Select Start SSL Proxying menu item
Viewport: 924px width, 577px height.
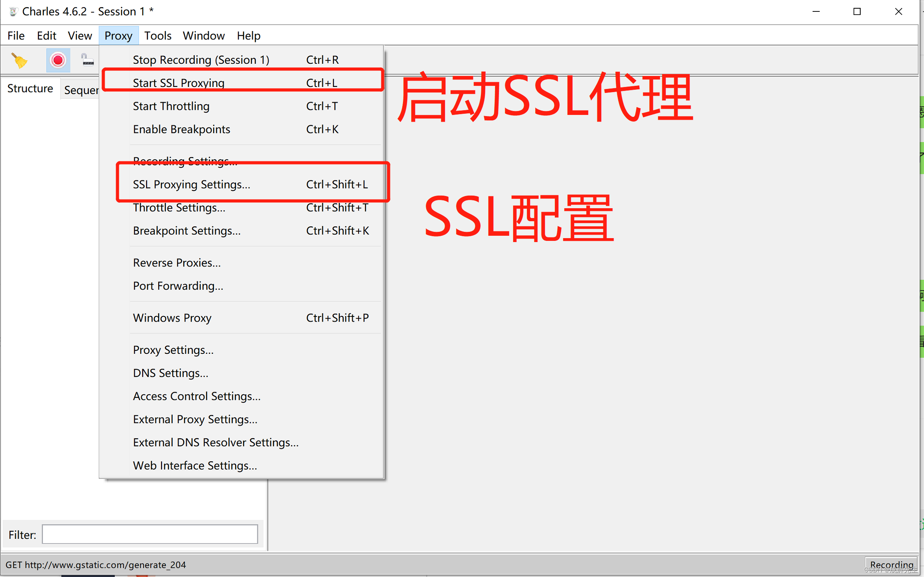click(178, 83)
